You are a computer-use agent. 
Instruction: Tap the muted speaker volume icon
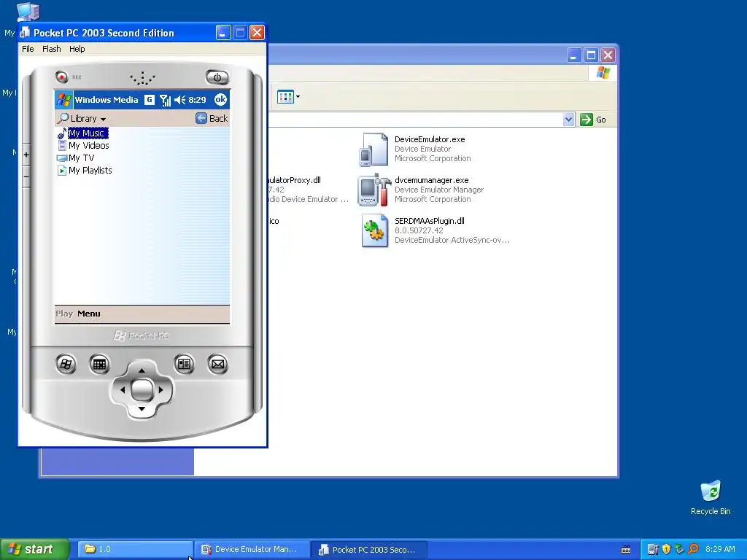tap(180, 99)
